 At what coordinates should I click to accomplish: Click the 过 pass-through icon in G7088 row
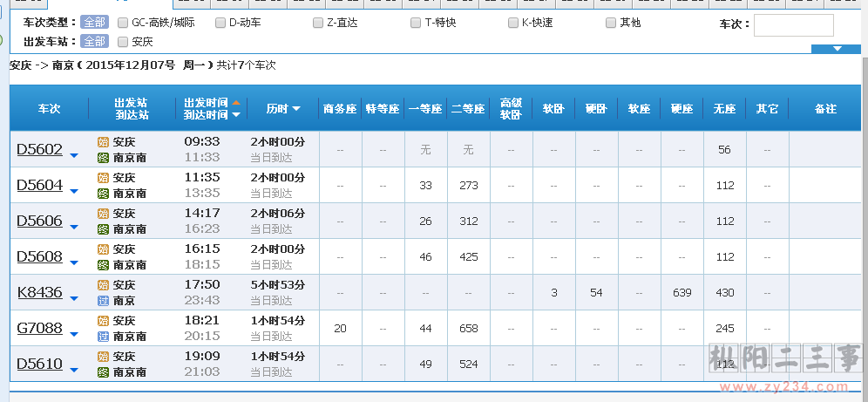(103, 336)
